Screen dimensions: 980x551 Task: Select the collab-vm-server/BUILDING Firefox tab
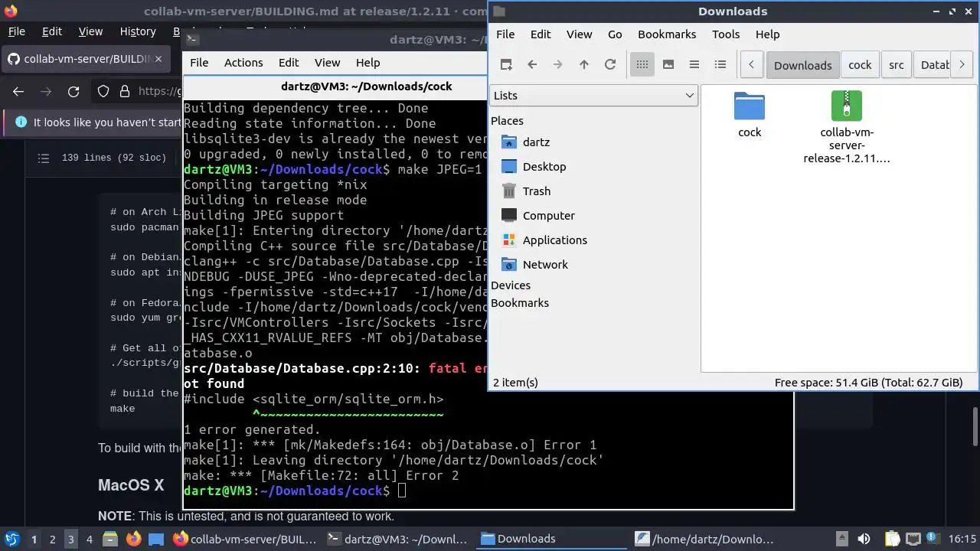[x=85, y=59]
